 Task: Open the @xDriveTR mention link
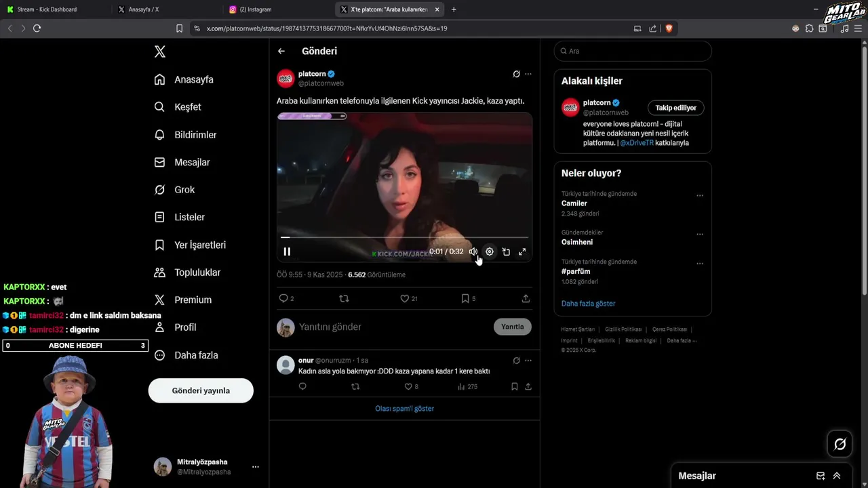tap(637, 143)
